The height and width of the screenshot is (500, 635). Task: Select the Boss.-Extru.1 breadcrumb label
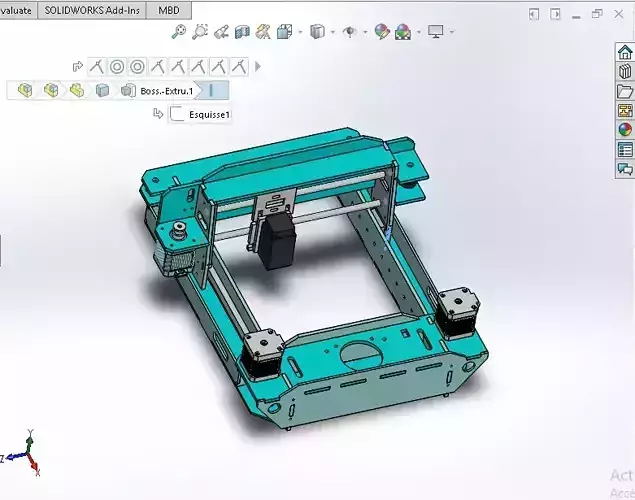coord(166,91)
